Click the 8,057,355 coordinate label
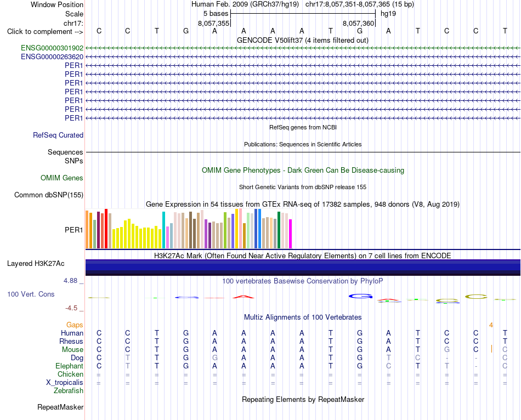Screen dimensions: 521x420 coord(214,23)
